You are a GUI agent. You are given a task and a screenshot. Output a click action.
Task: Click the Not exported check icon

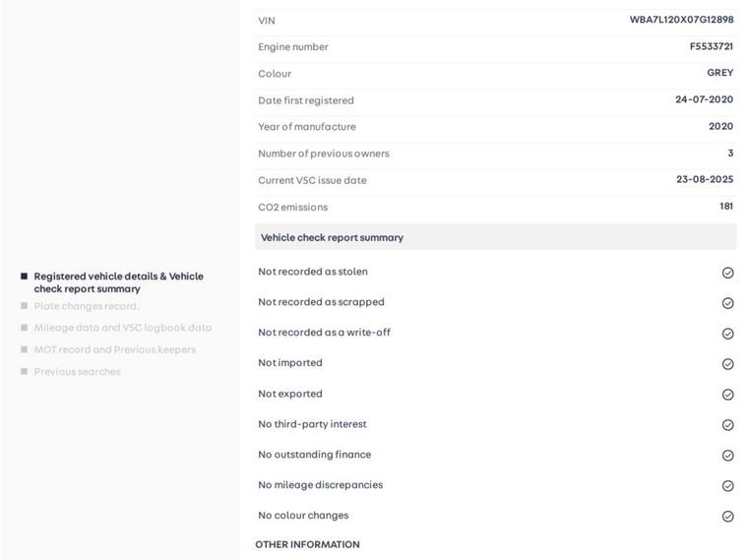(x=728, y=395)
